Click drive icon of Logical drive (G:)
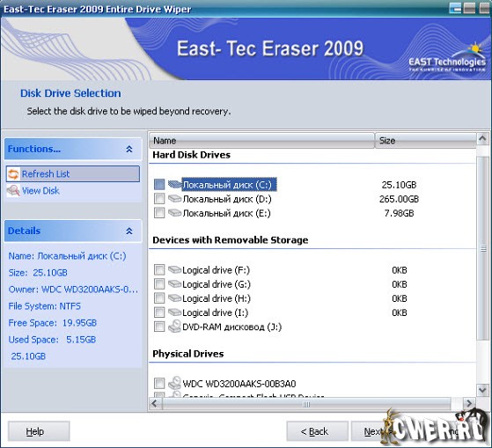Screen dimensions: 492x448 (x=175, y=284)
